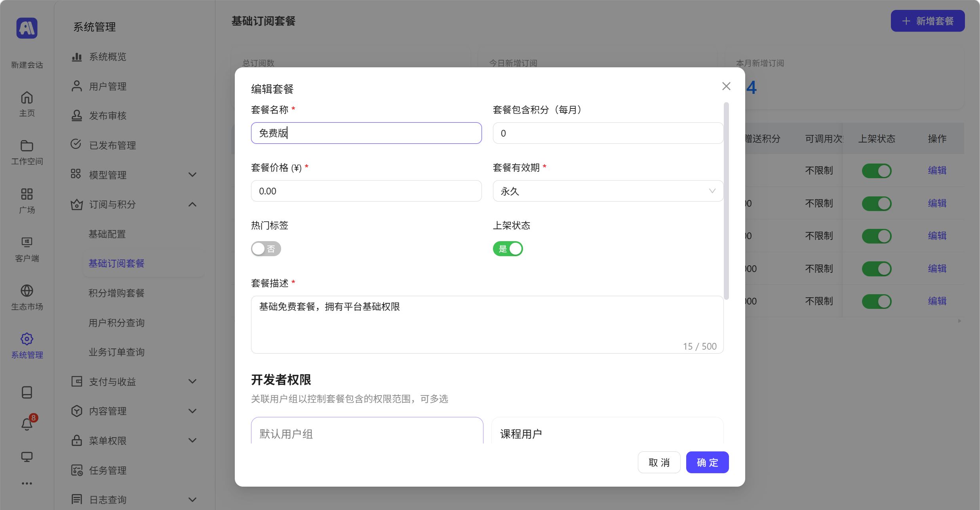
Task: Open the 广场 grid icon
Action: tap(27, 194)
